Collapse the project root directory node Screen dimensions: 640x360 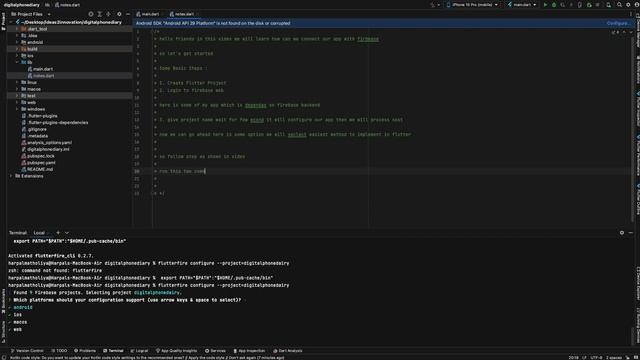point(11,22)
